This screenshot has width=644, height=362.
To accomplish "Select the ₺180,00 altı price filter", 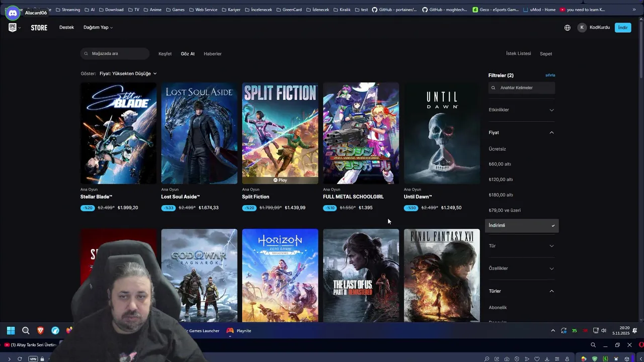I will pos(501,195).
